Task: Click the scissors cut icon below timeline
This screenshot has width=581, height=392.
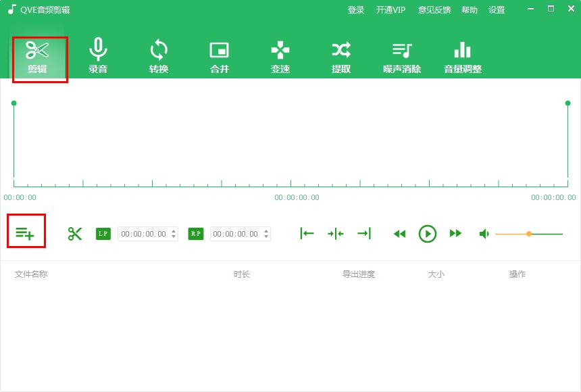Action: point(75,233)
